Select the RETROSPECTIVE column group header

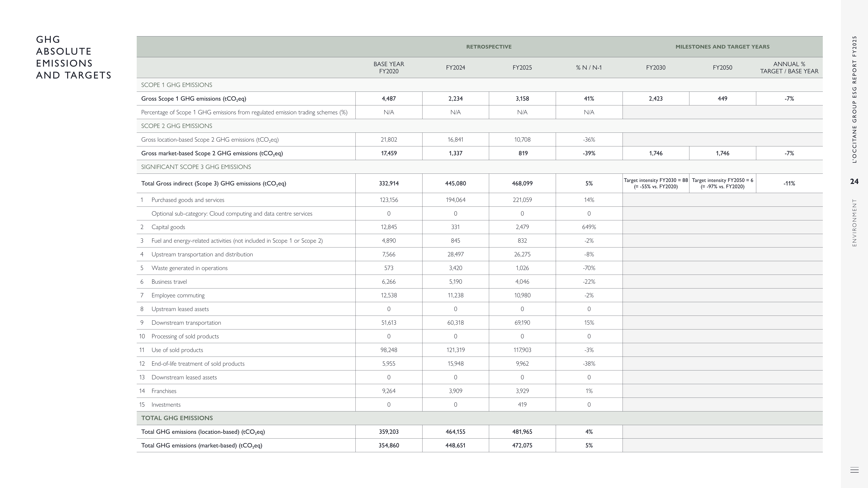(489, 47)
